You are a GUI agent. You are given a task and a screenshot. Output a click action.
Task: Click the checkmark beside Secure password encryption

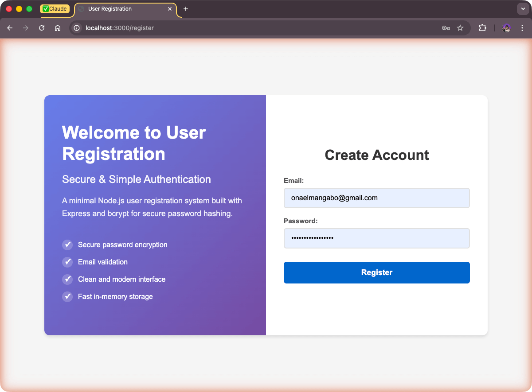67,245
